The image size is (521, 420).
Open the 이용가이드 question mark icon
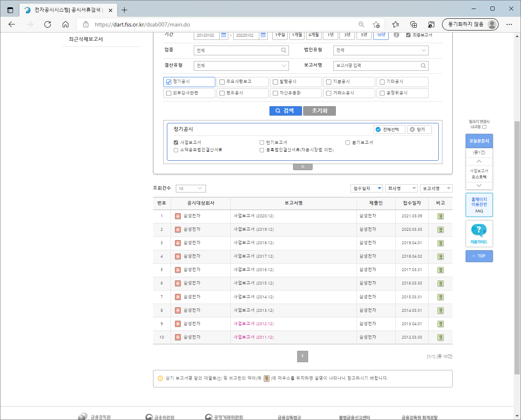coord(479,230)
